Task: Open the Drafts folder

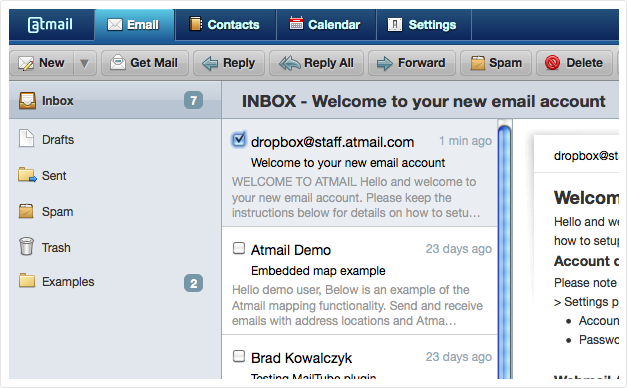Action: click(x=115, y=139)
